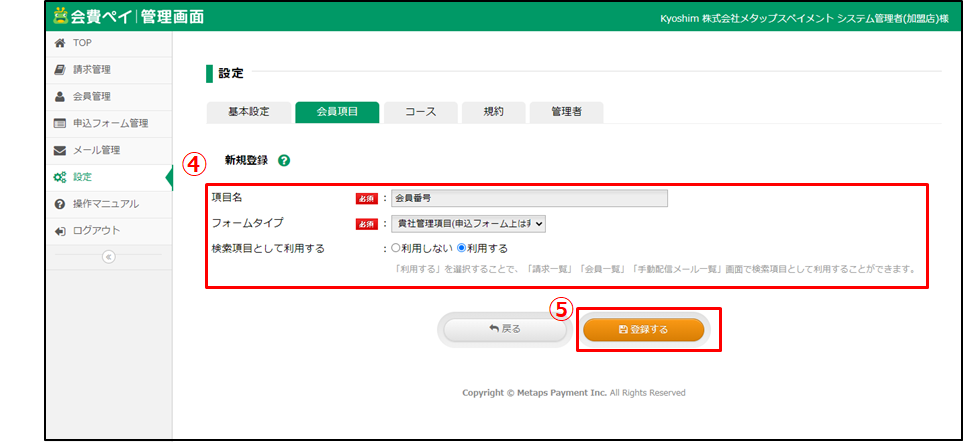
Task: Click the 設定 gears icon
Action: (60, 178)
